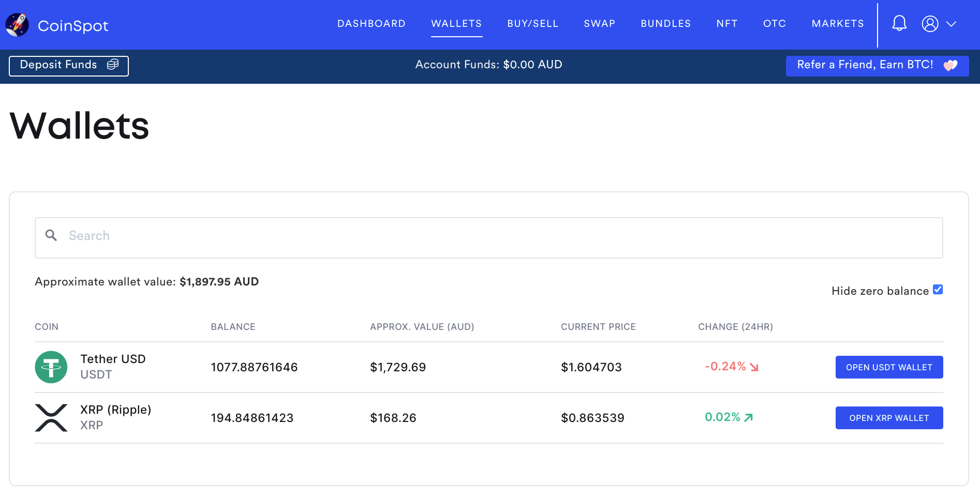Click the CoinSpot rocket logo icon

[x=17, y=25]
